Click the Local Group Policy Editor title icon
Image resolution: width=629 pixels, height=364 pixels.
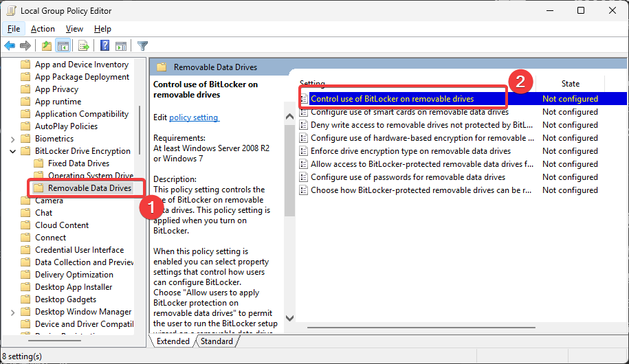[11, 11]
